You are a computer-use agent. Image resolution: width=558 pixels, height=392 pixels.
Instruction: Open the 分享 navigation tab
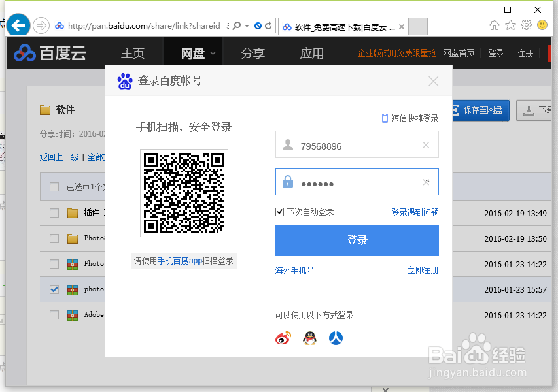(253, 54)
